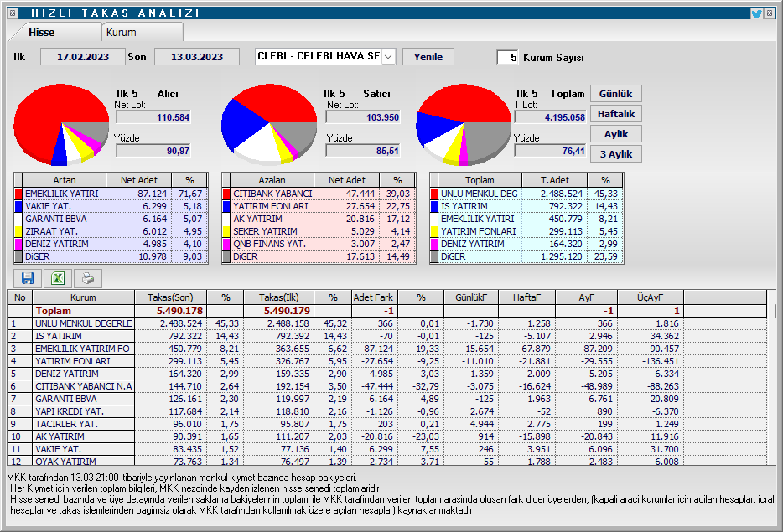
Task: Click magenta swatch beside QNB FINANS YAT.
Action: coord(226,244)
